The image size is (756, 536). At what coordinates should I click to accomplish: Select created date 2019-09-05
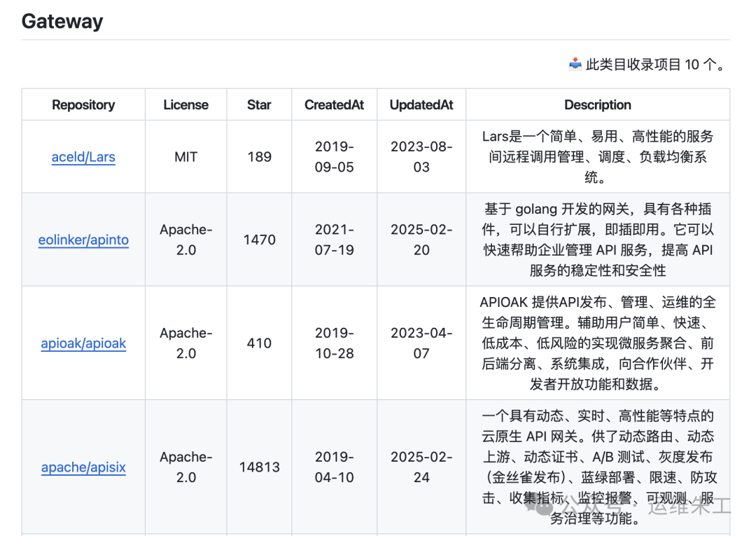coord(334,157)
